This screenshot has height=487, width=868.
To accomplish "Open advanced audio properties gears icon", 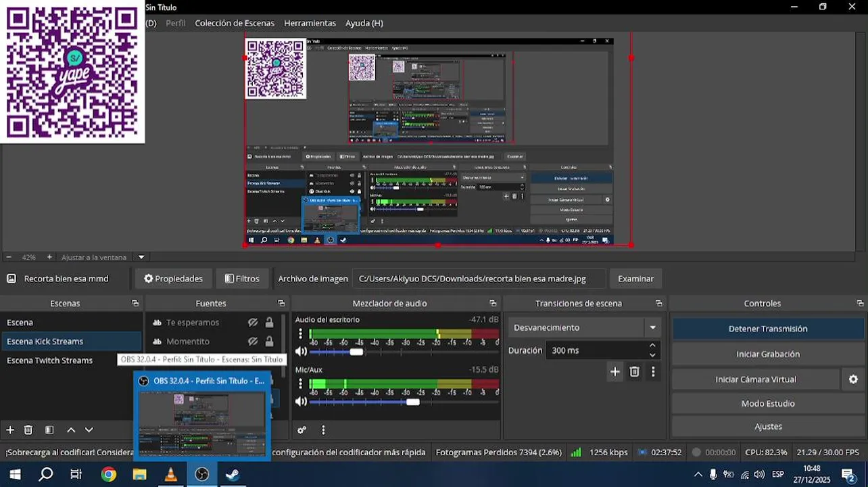I will point(302,430).
